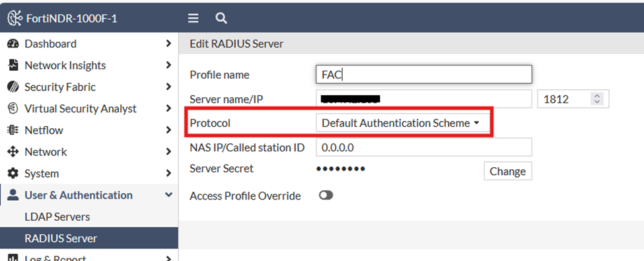Viewport: 644px width, 261px height.
Task: Click the Network arrows icon
Action: (13, 152)
